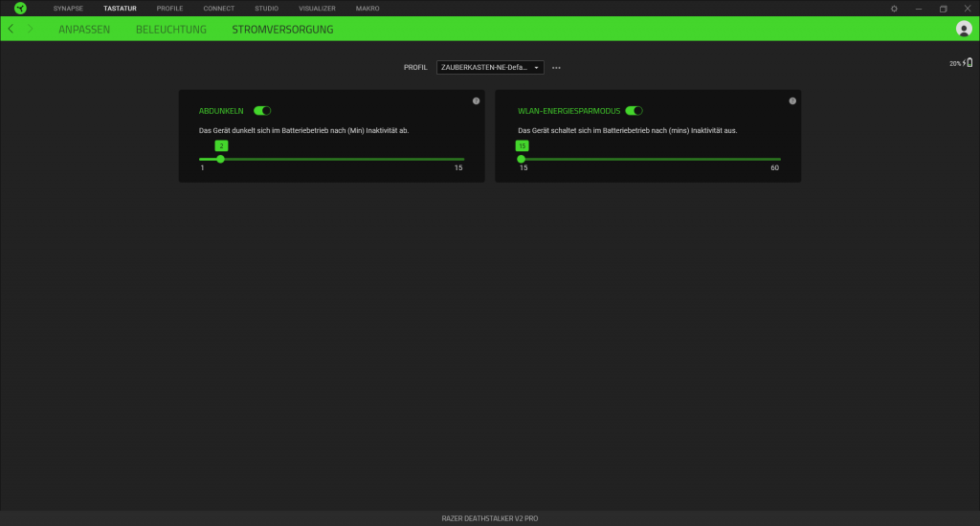
Task: Select the Stromversorgung subtab
Action: click(x=282, y=30)
